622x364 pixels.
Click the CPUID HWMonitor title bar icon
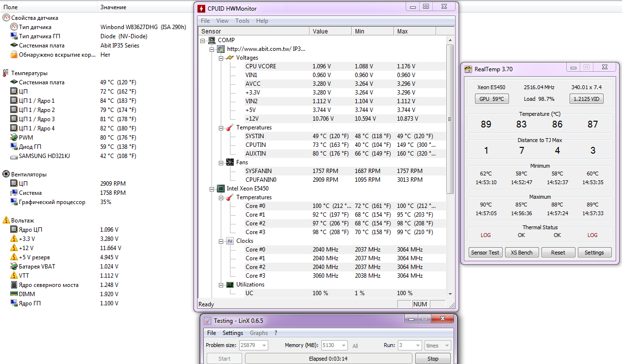pos(201,9)
